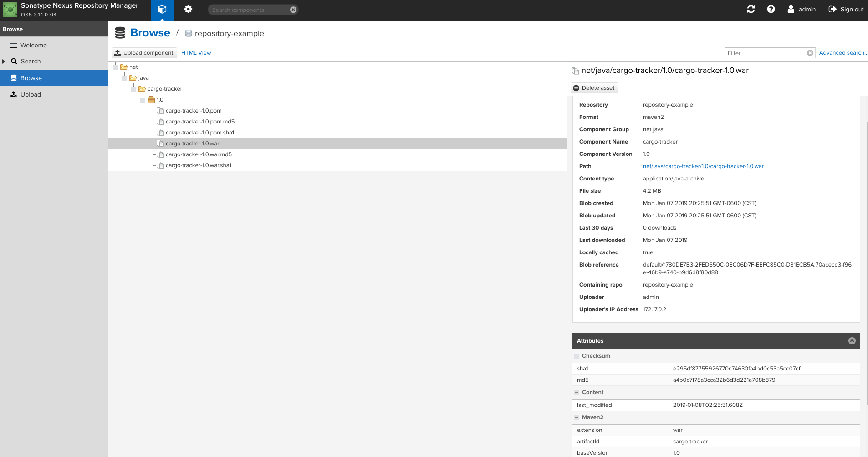Click the Blob reference value
868x457 pixels.
(747, 268)
